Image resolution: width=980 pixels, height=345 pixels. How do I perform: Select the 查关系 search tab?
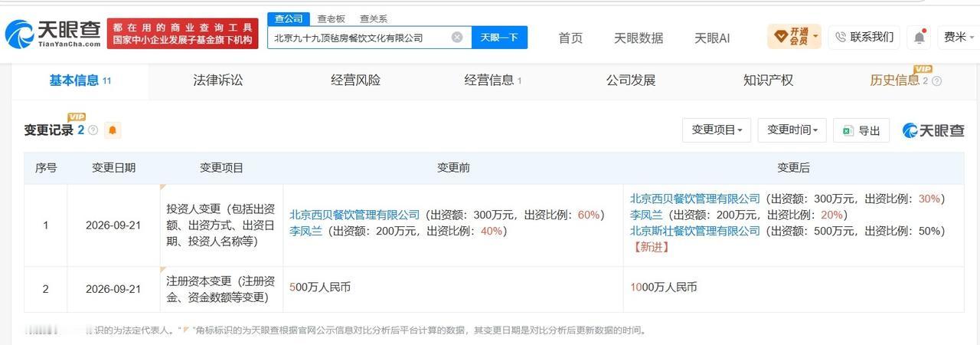pyautogui.click(x=373, y=19)
